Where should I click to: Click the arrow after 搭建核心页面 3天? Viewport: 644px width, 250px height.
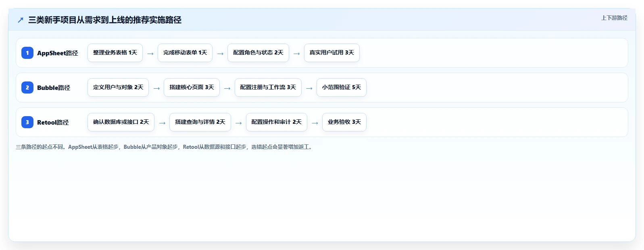[x=227, y=88]
